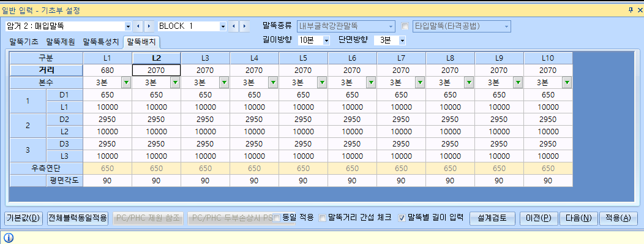
Task: Click the 이전(P) button
Action: tap(538, 218)
